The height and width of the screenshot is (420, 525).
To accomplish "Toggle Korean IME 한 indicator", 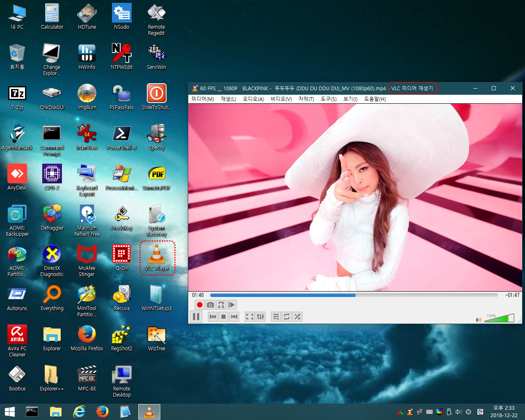I will pos(480,412).
